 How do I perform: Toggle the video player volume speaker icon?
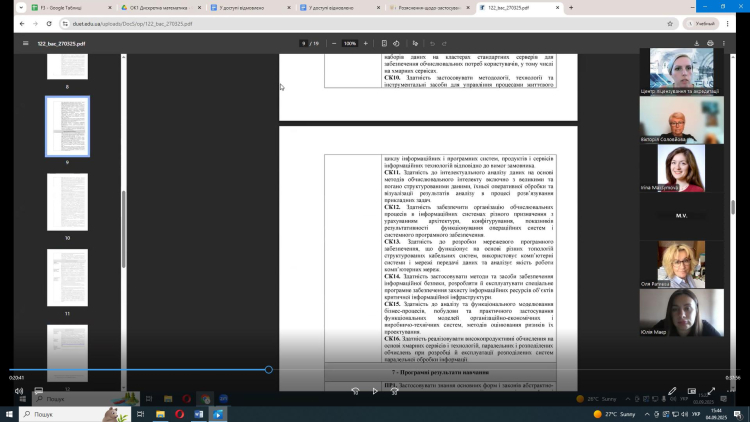pos(18,391)
